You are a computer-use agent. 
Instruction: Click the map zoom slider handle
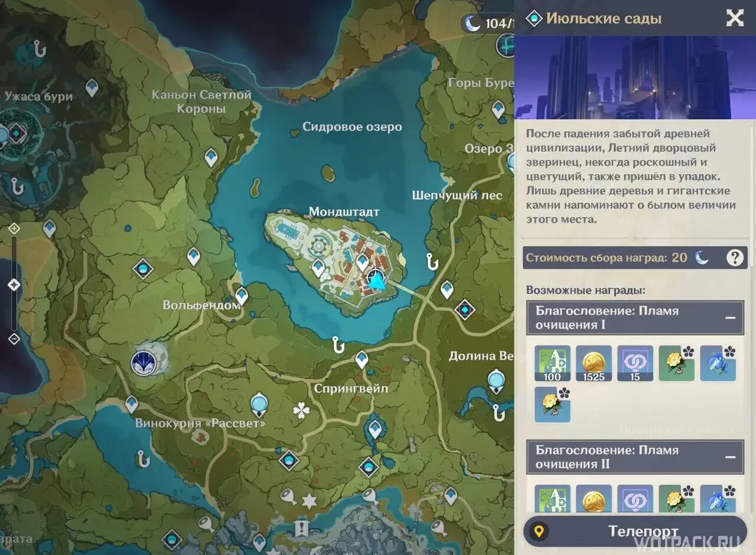14,285
